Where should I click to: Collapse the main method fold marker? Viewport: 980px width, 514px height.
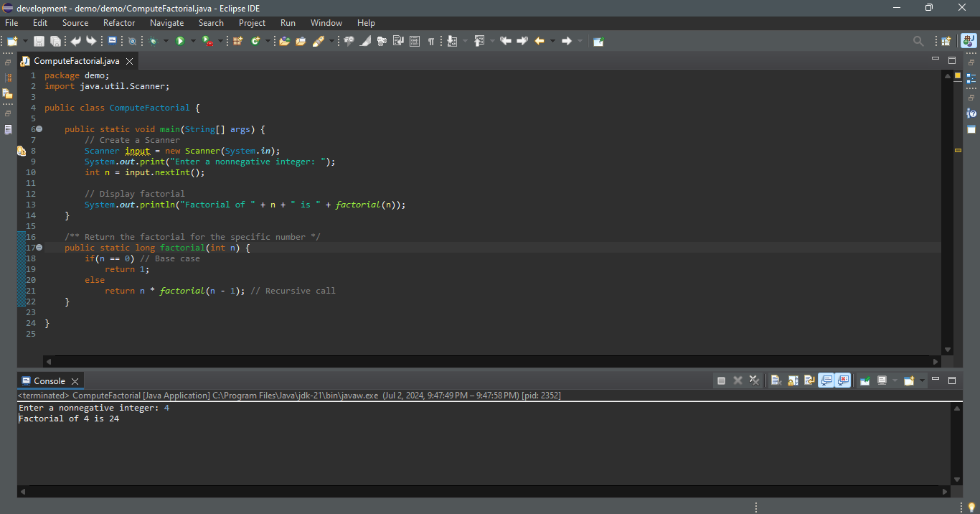(x=39, y=129)
